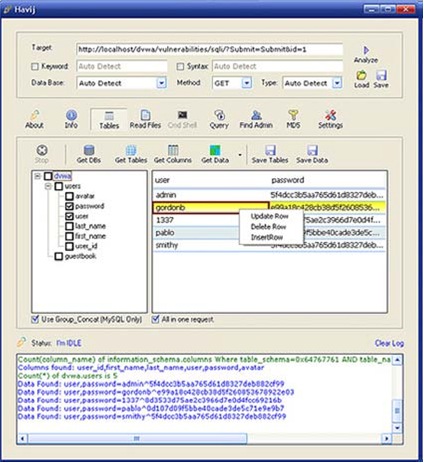This screenshot has height=463, width=424.
Task: Open the Info section
Action: pos(71,119)
